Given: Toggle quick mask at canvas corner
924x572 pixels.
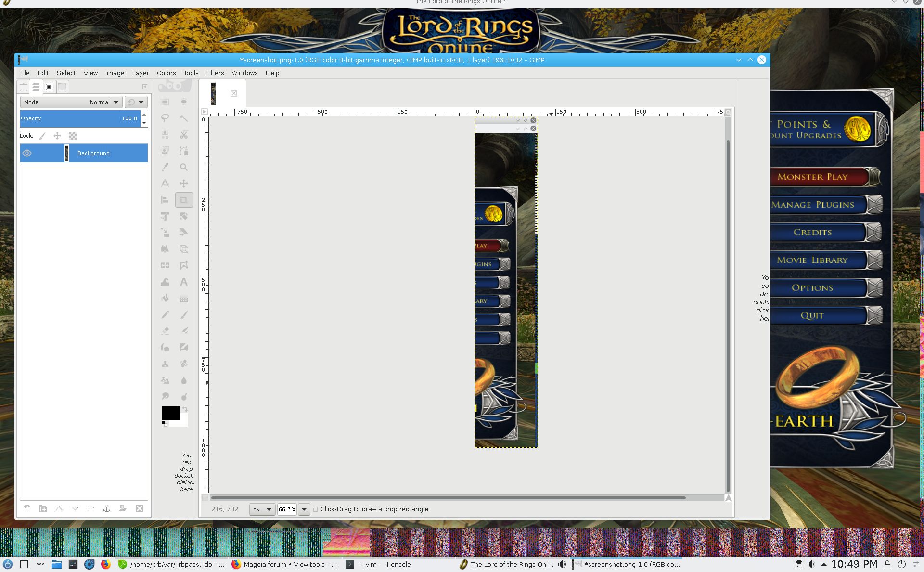Looking at the screenshot, I should click(205, 498).
